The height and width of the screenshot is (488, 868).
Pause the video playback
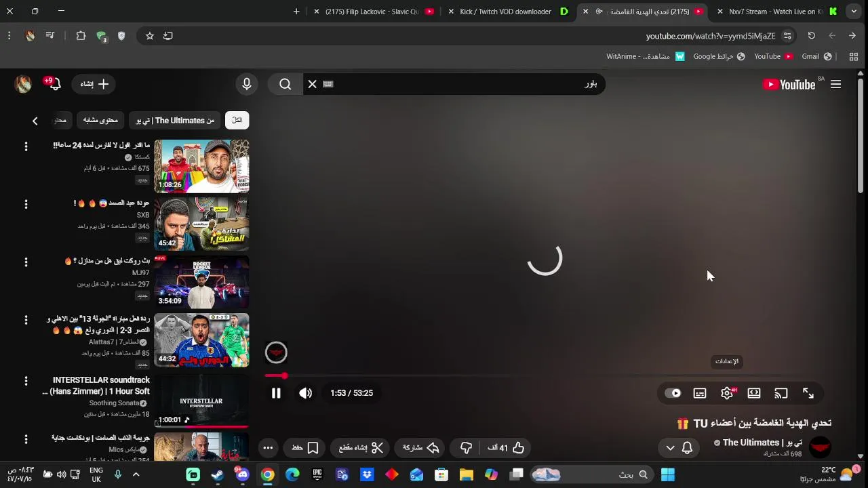tap(276, 393)
